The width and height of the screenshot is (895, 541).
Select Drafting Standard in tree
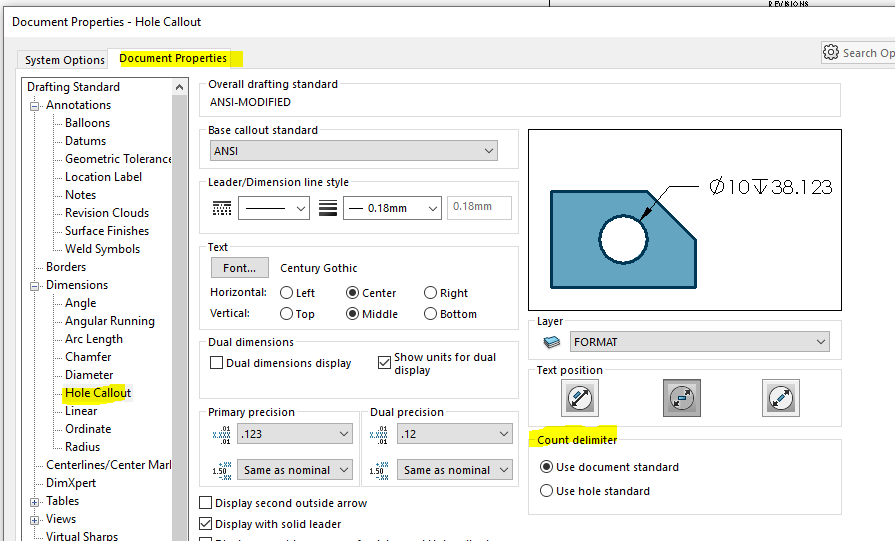pos(73,87)
